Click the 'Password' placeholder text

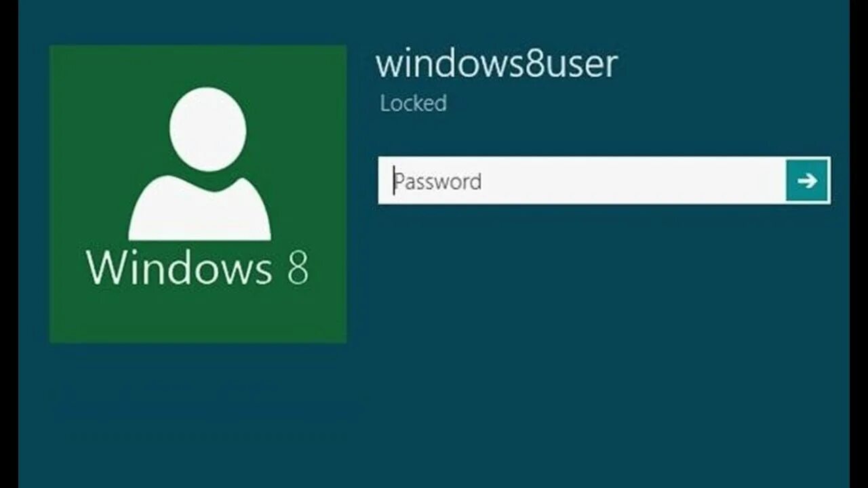pos(438,182)
